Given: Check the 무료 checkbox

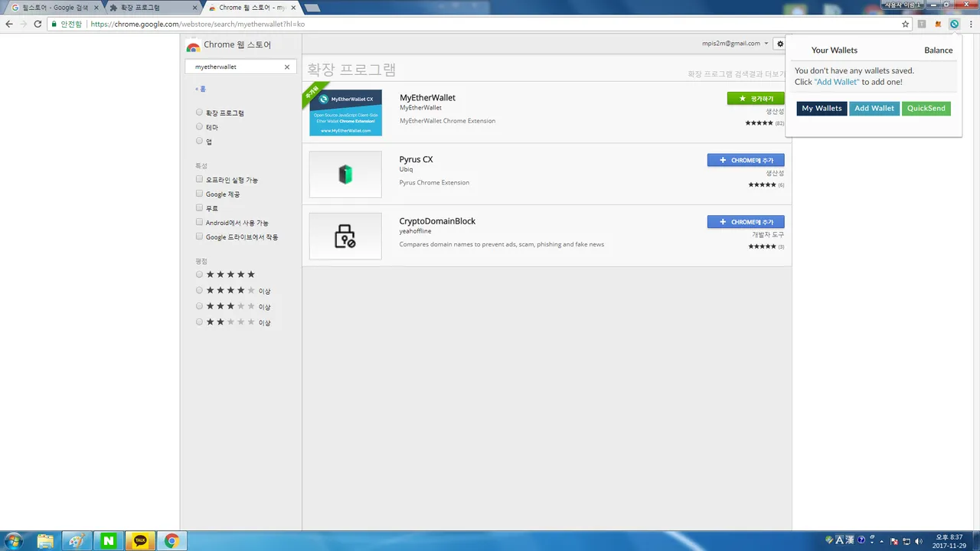Looking at the screenshot, I should click(199, 207).
